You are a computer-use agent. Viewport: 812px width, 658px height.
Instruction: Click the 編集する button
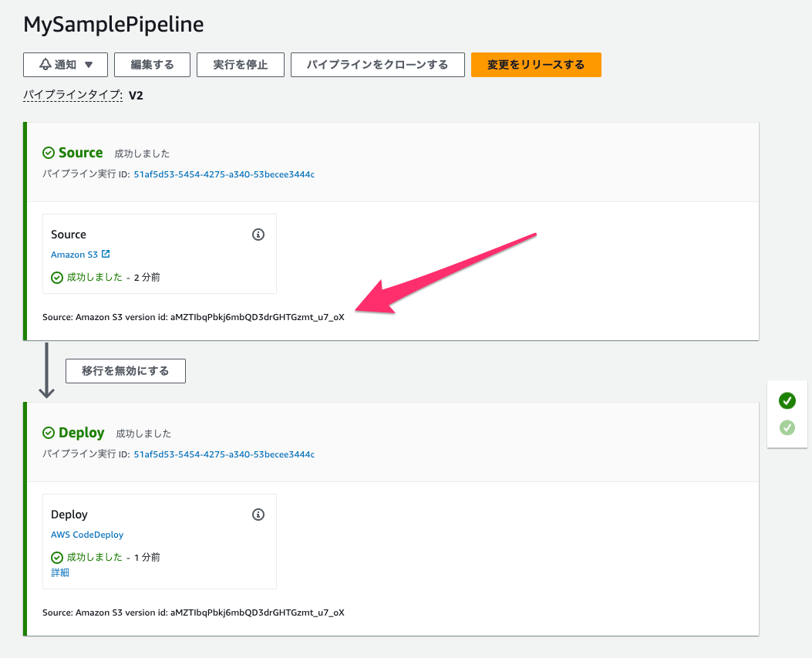152,64
